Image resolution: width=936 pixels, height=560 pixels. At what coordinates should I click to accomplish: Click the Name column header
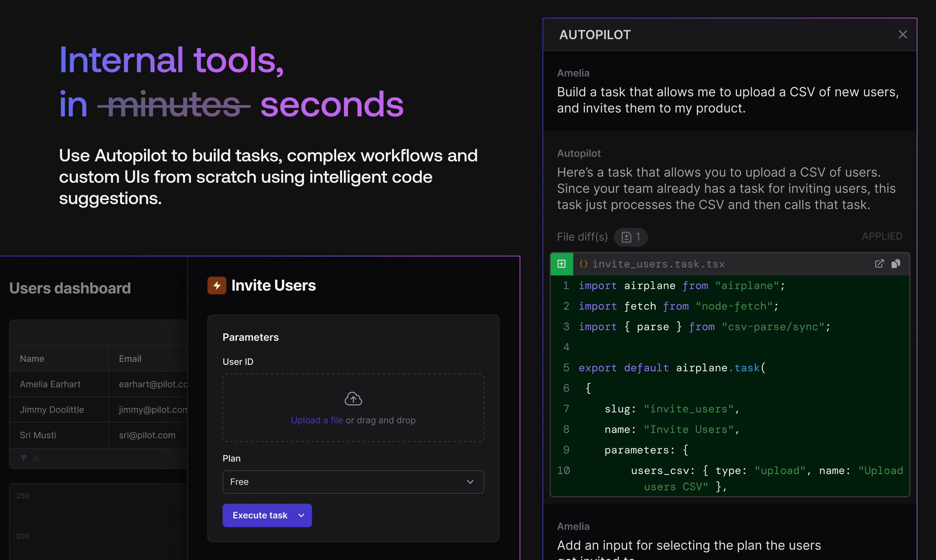click(x=32, y=358)
